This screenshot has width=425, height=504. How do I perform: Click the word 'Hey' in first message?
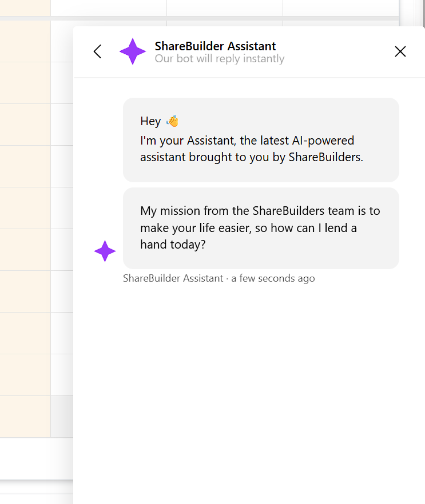[x=150, y=122]
